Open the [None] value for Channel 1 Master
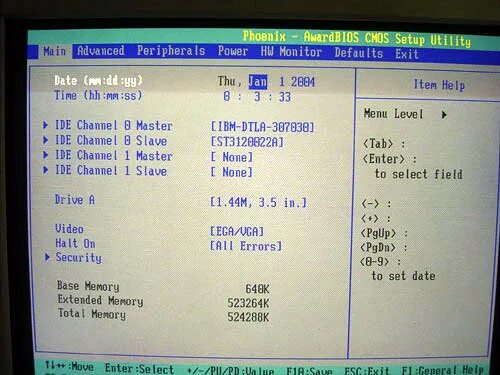The height and width of the screenshot is (375, 500). (232, 157)
